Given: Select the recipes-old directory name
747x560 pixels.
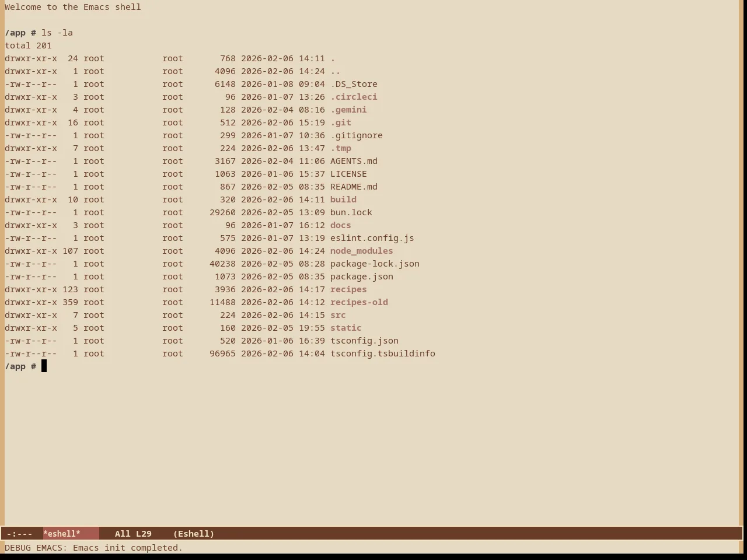Looking at the screenshot, I should coord(359,302).
